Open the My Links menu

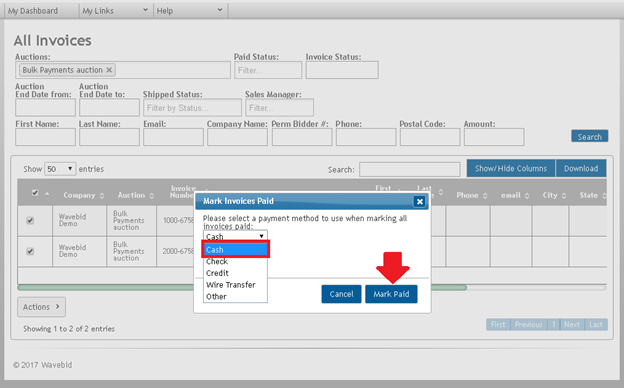(x=115, y=11)
